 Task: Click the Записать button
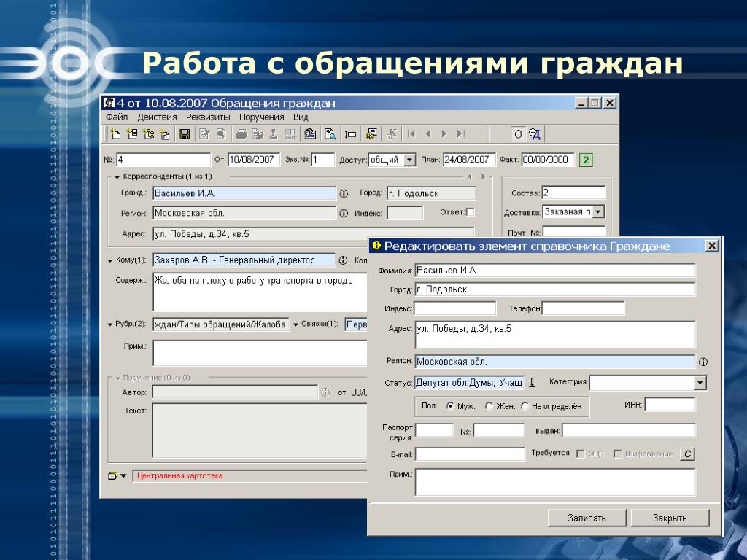pos(587,518)
